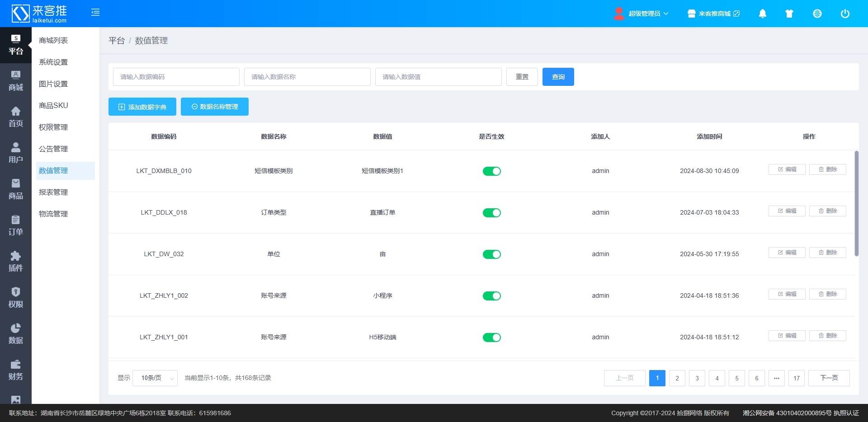Toggle off the LKT_DXMBLB_010 active switch
The height and width of the screenshot is (422, 868).
[x=491, y=171]
